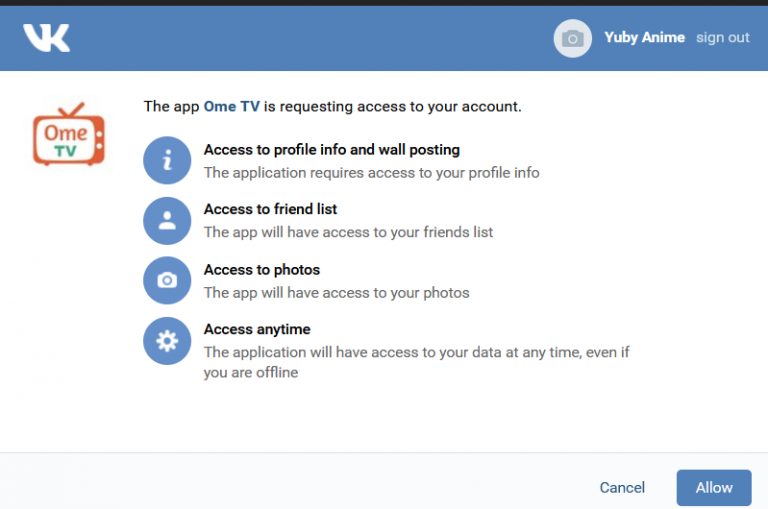
Task: Sign out of the VK account
Action: (x=722, y=38)
